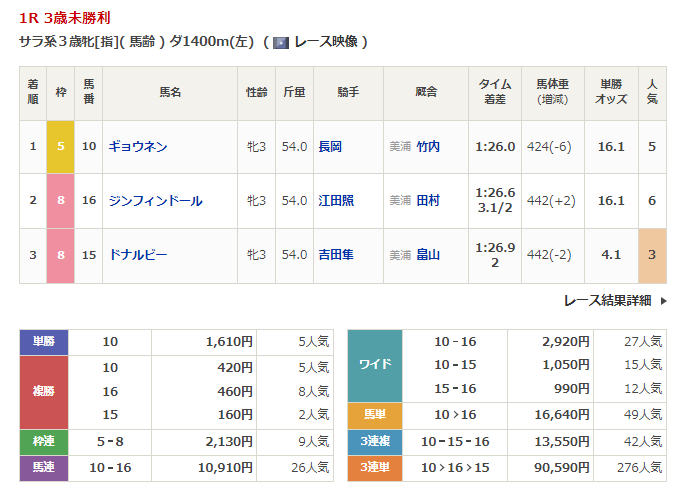Open horse ドナルビー profile
The height and width of the screenshot is (488, 679).
(x=138, y=255)
